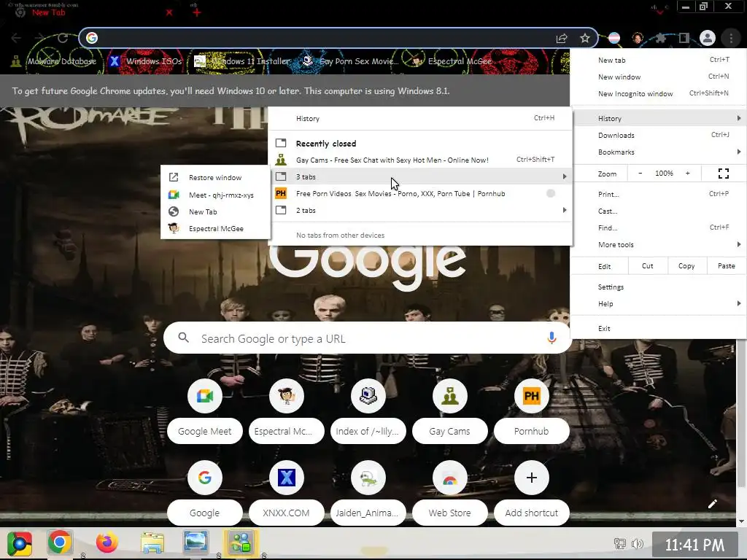Click the Search Google or type a URL box
This screenshot has height=560, width=747.
click(x=368, y=338)
